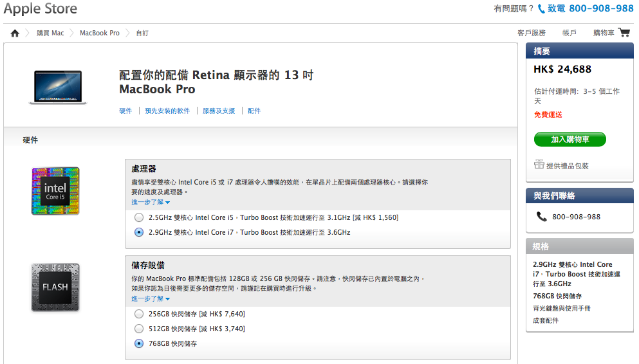Click the 768GB 快閃儲存 line in 規格 panel
639x364 pixels.
[557, 296]
